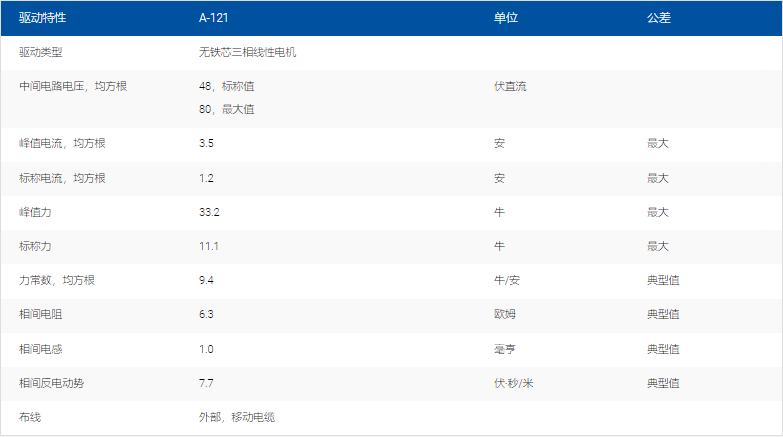Click the 80，最大值 voltage value

click(x=226, y=109)
